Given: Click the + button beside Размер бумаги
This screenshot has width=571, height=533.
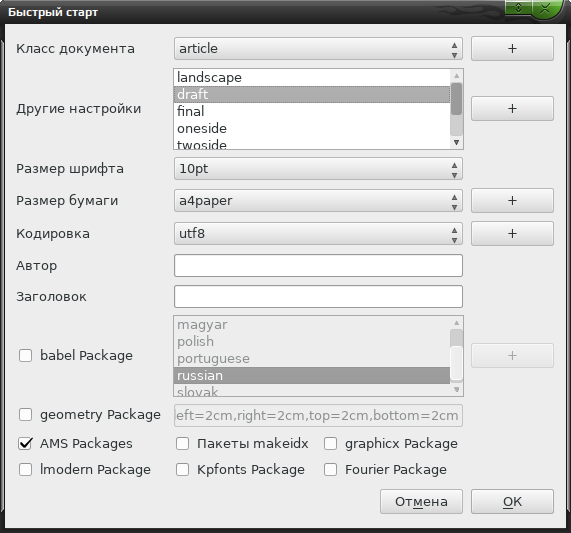Looking at the screenshot, I should [x=512, y=200].
